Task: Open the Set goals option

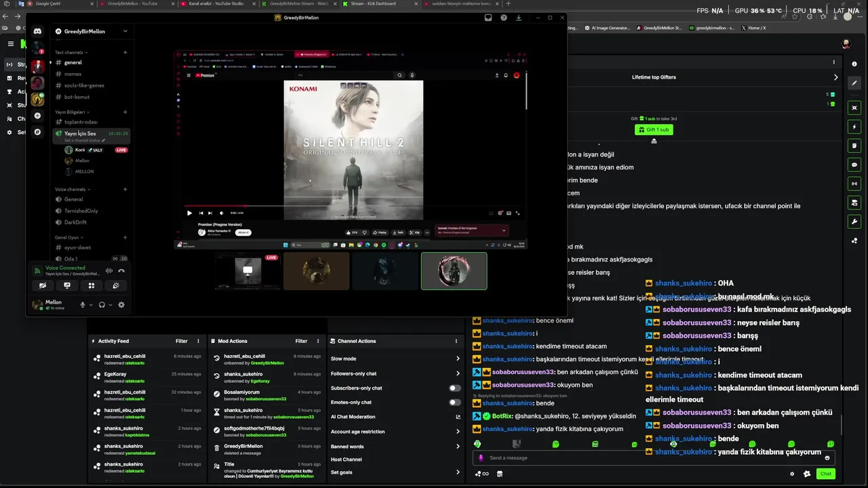Action: (x=395, y=472)
